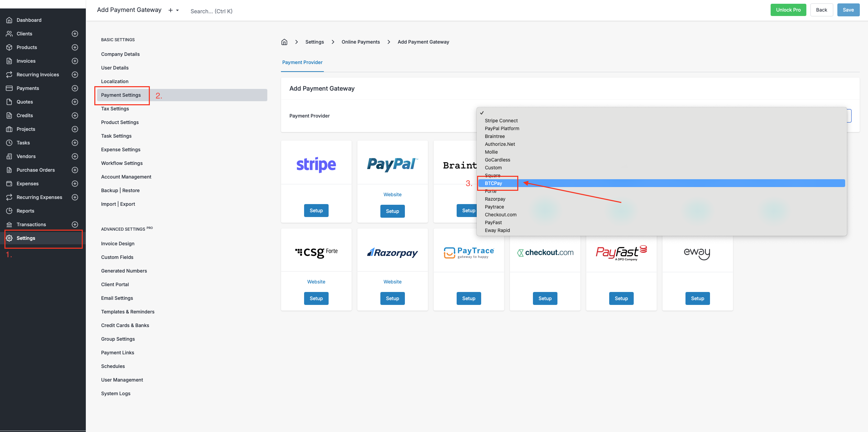Create a new client using its plus icon

pos(75,33)
